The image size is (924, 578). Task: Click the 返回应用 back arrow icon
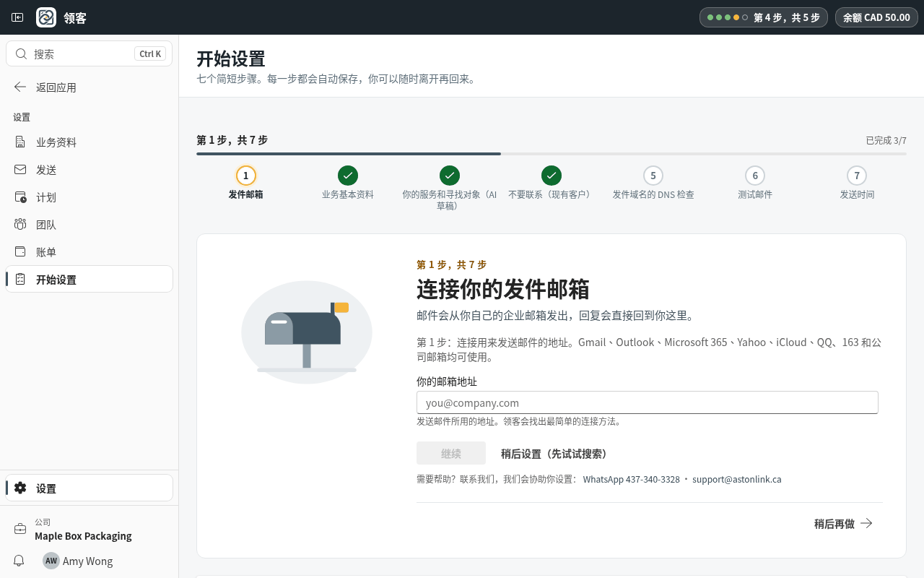tap(20, 87)
